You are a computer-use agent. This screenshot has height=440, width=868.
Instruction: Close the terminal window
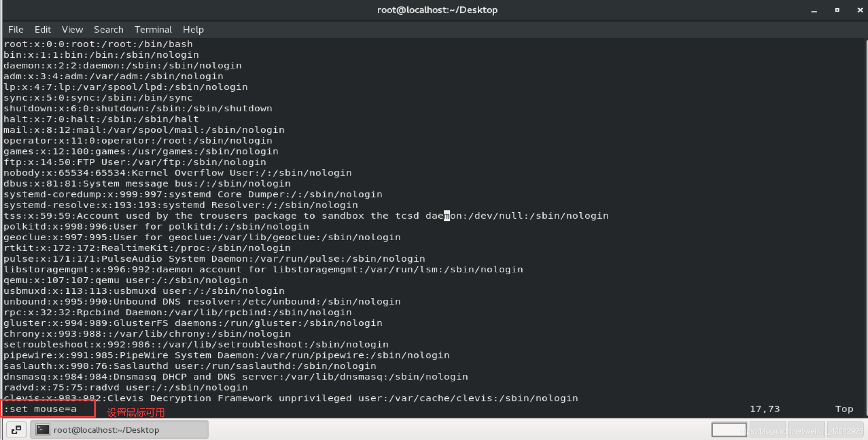860,10
